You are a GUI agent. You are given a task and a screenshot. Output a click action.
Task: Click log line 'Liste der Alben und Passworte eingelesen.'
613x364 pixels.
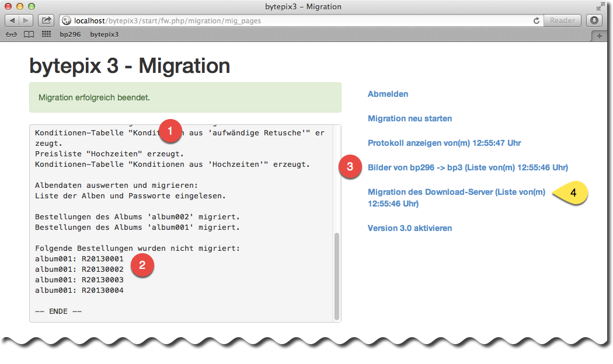pos(130,195)
